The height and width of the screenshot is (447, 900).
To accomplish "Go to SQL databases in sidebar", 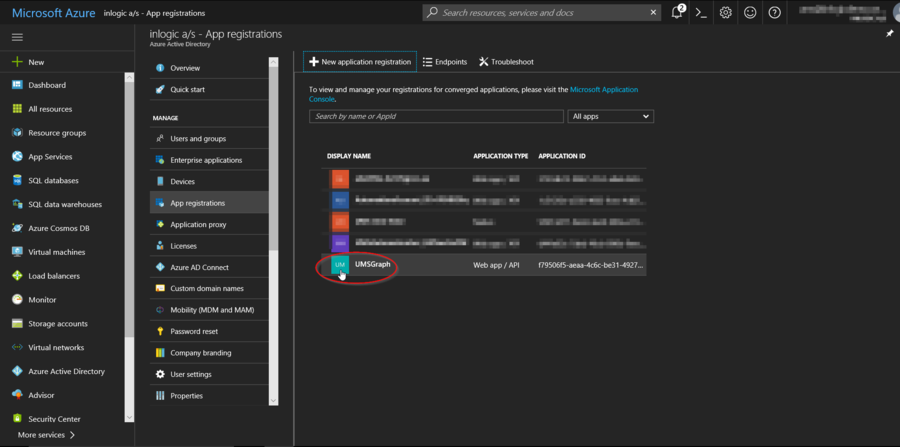I will coord(53,181).
